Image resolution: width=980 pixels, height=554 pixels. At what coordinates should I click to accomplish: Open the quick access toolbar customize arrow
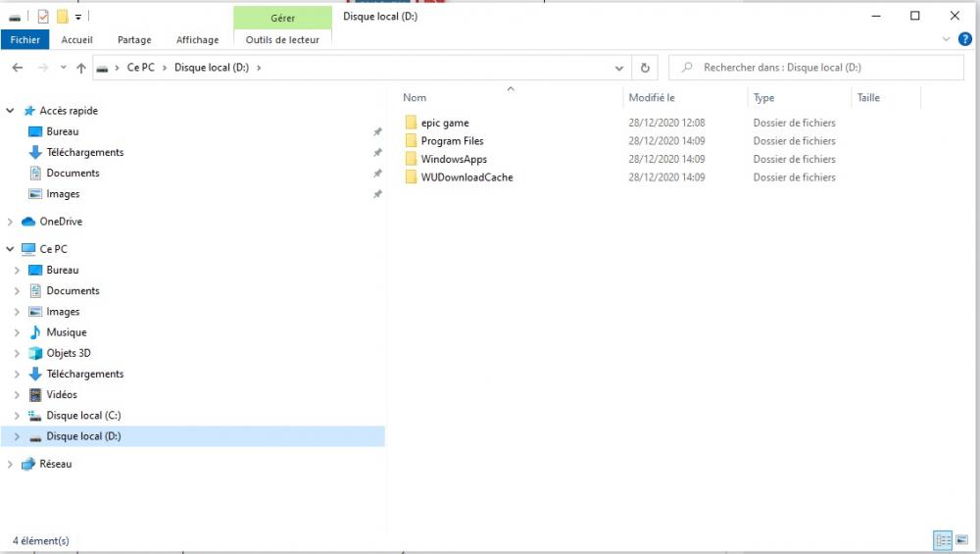(78, 17)
